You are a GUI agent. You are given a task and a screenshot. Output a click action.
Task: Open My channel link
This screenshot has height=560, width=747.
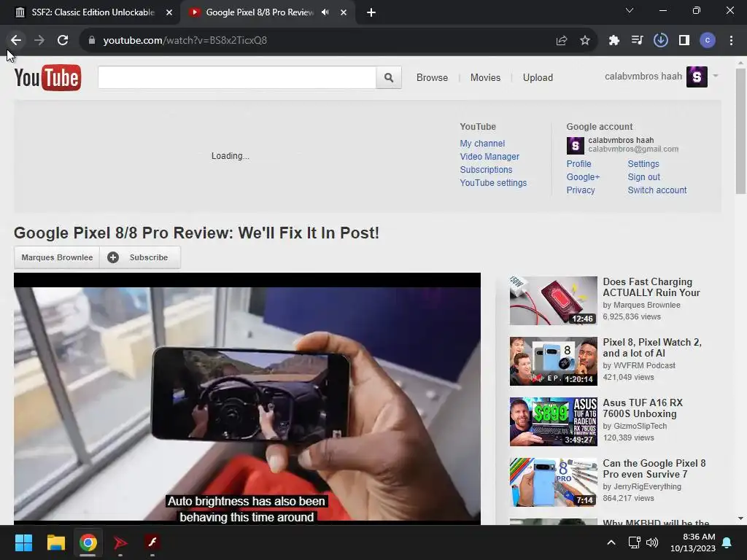pyautogui.click(x=482, y=144)
